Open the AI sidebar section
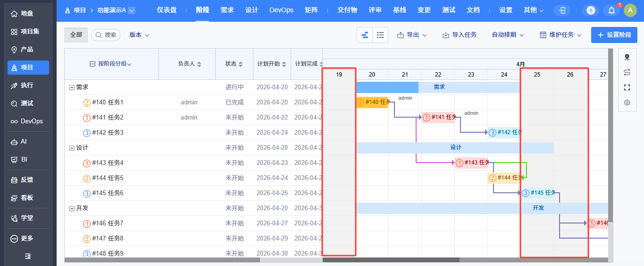This screenshot has height=266, width=644. point(28,142)
